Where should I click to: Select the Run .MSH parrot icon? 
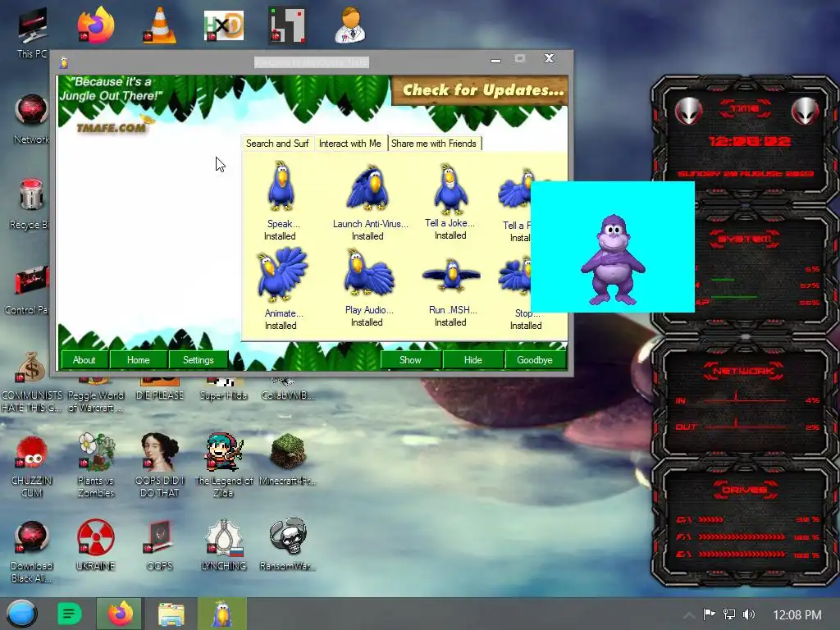(x=451, y=275)
